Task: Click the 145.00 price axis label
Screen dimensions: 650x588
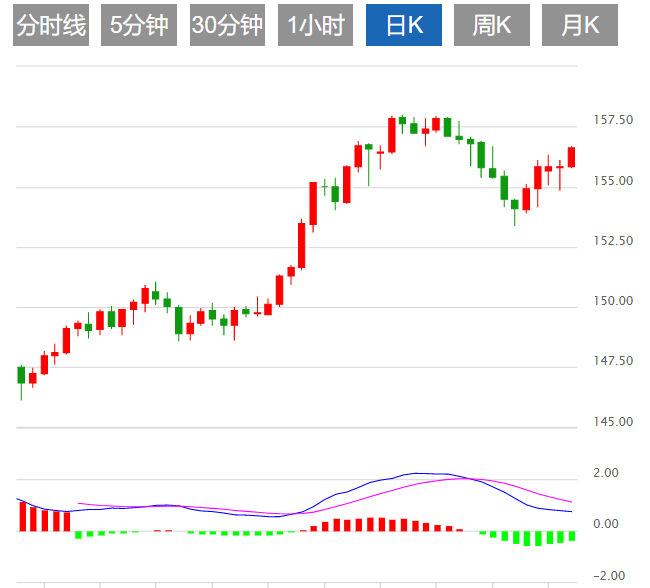Action: 613,422
